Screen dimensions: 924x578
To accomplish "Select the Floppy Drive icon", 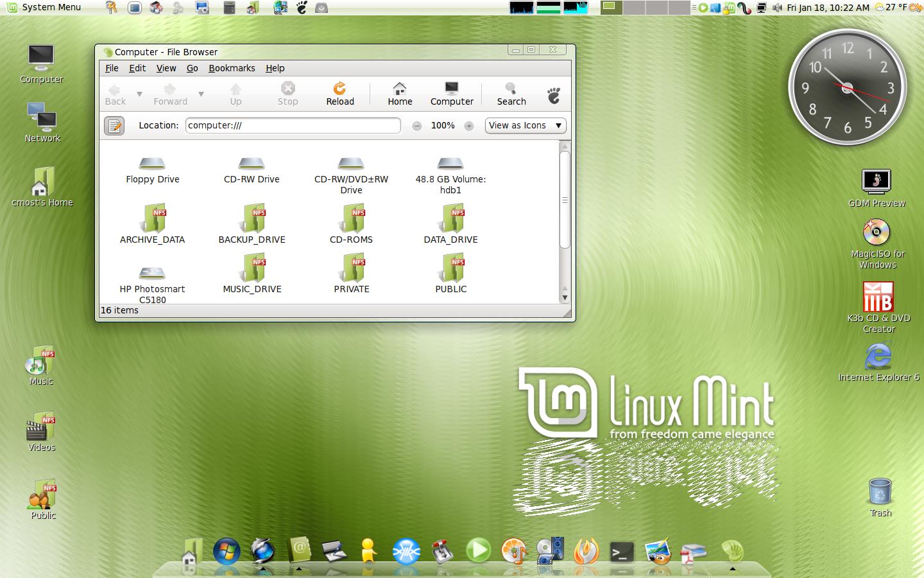I will [152, 170].
